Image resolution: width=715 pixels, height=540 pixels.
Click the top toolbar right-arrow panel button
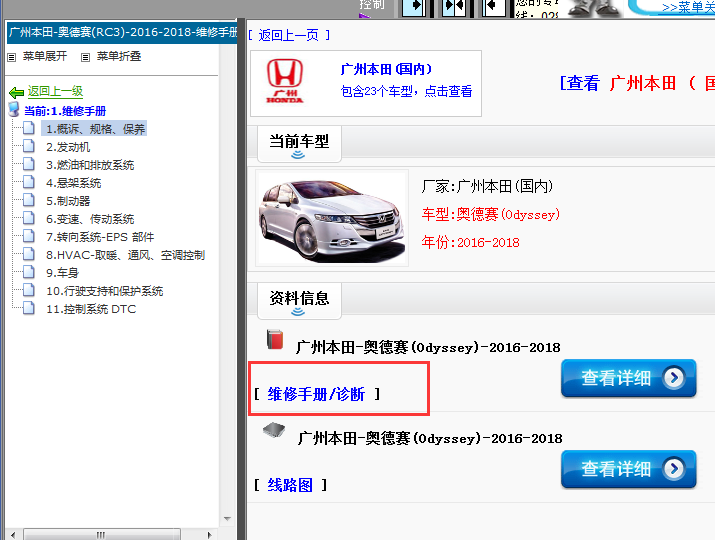pos(414,7)
